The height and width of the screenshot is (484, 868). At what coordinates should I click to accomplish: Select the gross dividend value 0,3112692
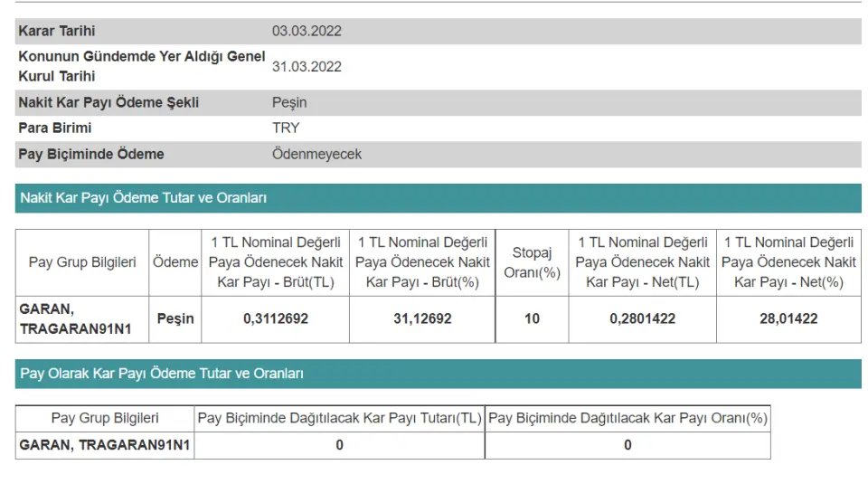275,318
